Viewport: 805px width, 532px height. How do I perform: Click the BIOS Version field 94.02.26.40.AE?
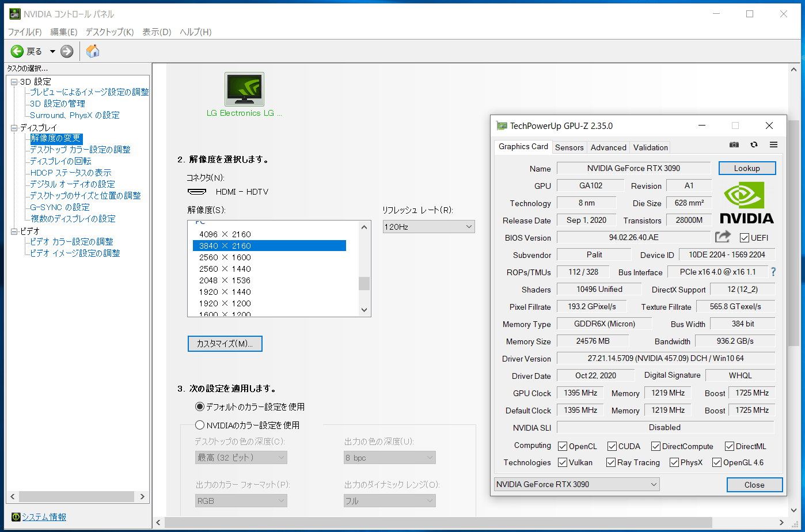click(x=633, y=237)
